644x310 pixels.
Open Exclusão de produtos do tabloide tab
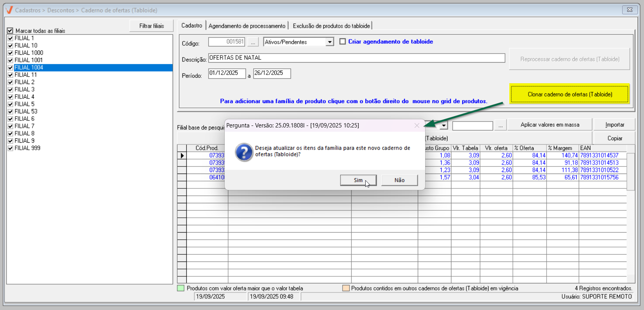(331, 26)
